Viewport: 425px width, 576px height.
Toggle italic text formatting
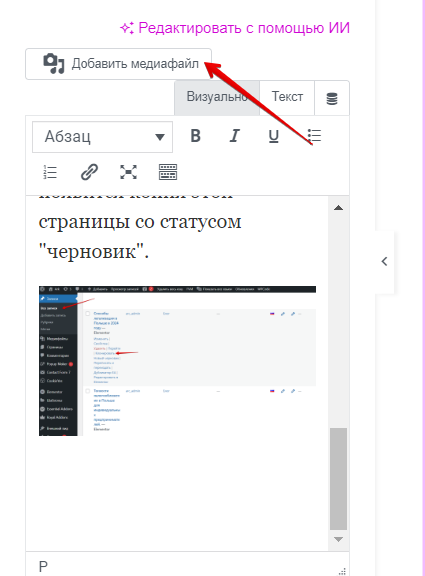(x=234, y=136)
